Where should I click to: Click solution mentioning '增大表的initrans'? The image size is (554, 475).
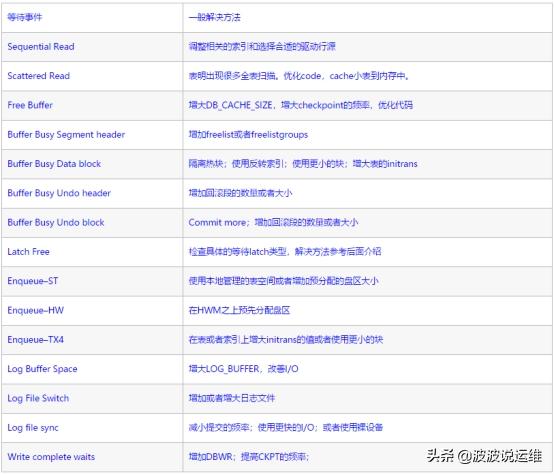coord(303,164)
